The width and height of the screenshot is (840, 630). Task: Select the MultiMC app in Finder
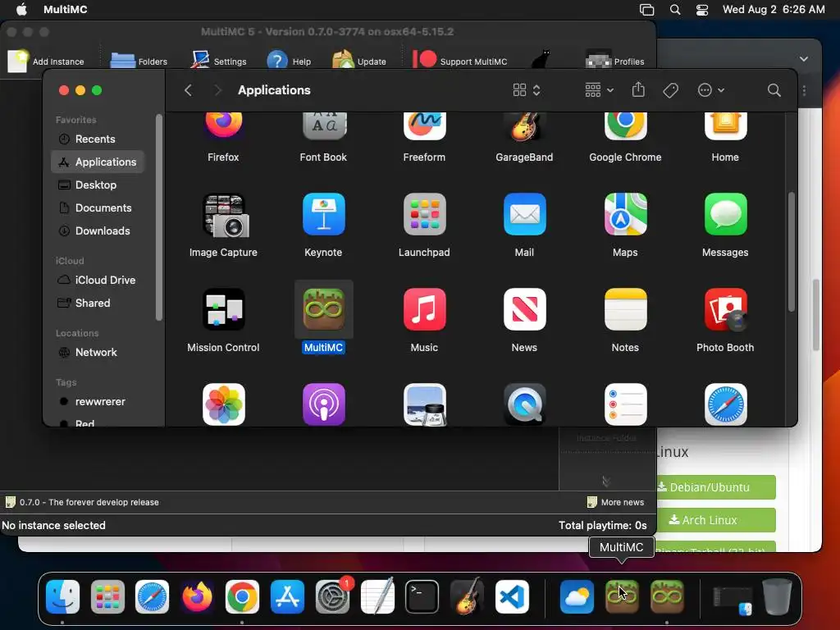click(323, 309)
